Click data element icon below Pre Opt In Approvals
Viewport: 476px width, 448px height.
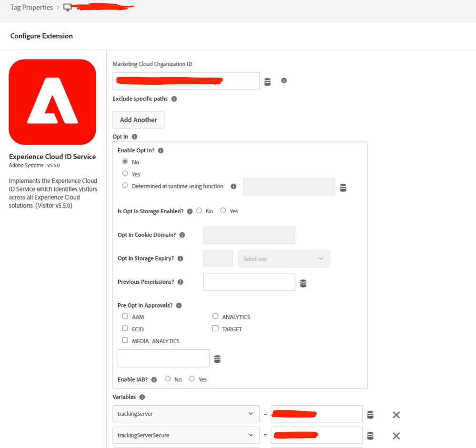coord(217,359)
